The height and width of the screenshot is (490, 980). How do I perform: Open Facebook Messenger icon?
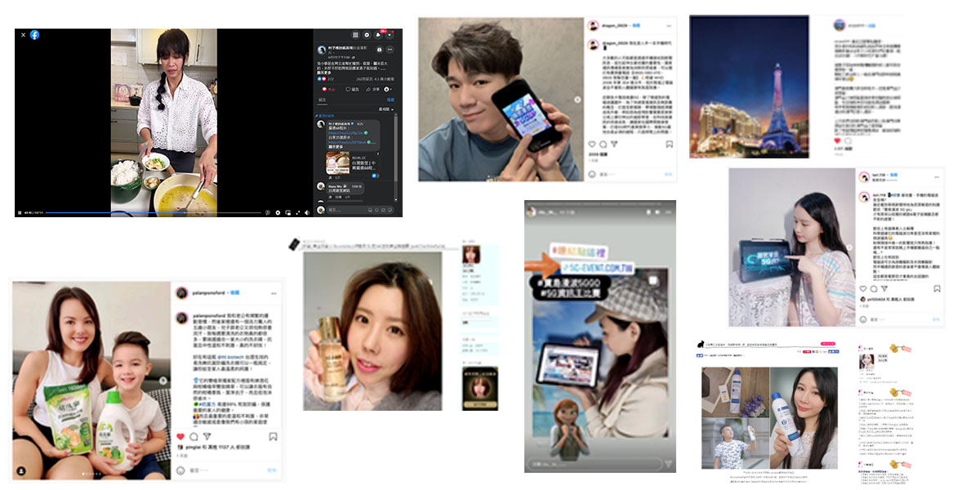click(x=367, y=35)
